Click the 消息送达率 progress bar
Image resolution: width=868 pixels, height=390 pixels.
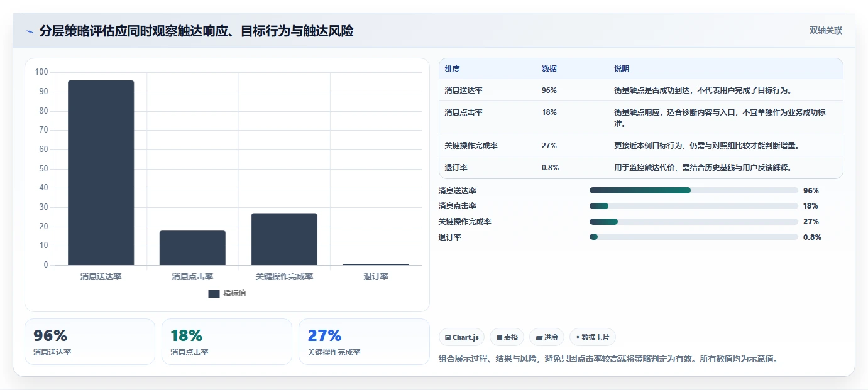click(x=694, y=190)
